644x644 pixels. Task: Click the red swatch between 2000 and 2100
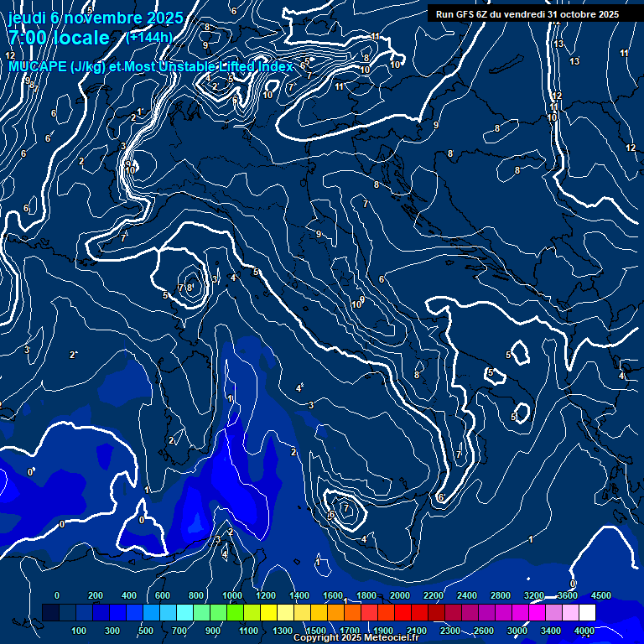pyautogui.click(x=402, y=612)
